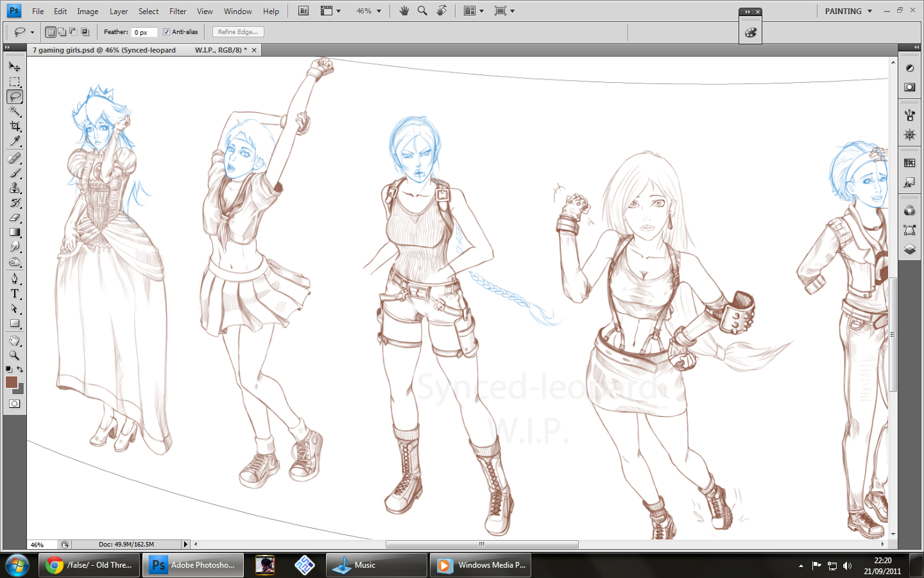
Task: Toggle Quick Mask mode
Action: click(x=14, y=404)
